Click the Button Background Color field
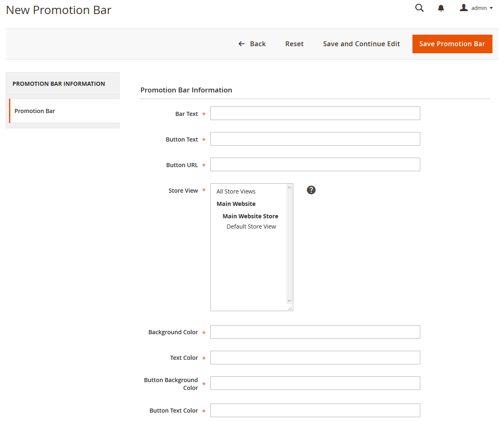 point(315,383)
